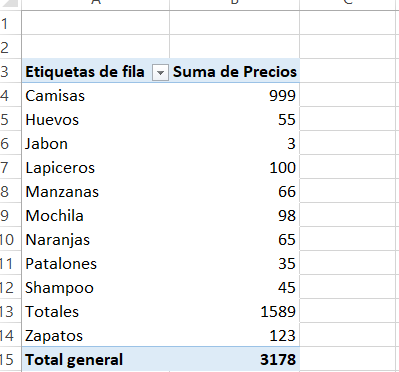The width and height of the screenshot is (399, 372).
Task: Select the Manzanas cell
Action: coord(96,191)
